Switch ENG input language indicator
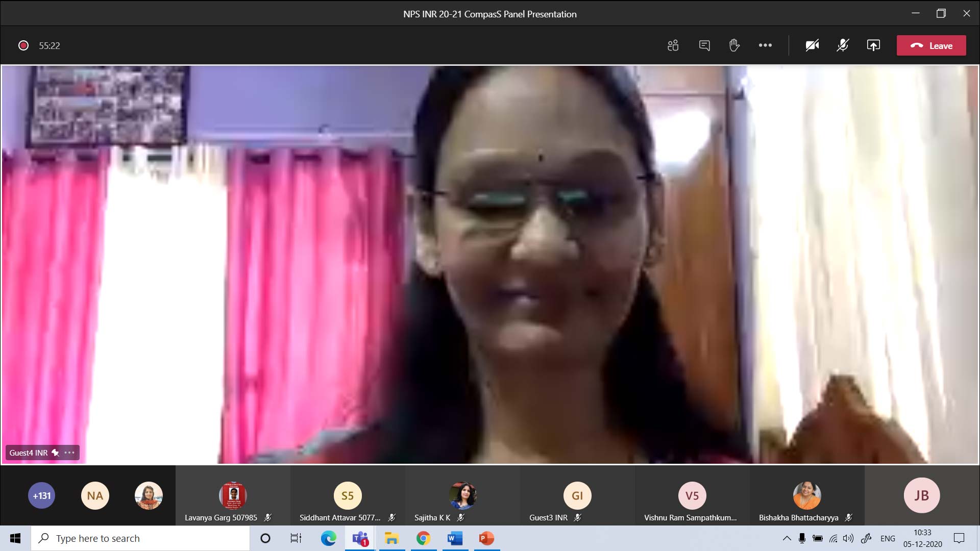This screenshot has height=551, width=980. point(888,538)
